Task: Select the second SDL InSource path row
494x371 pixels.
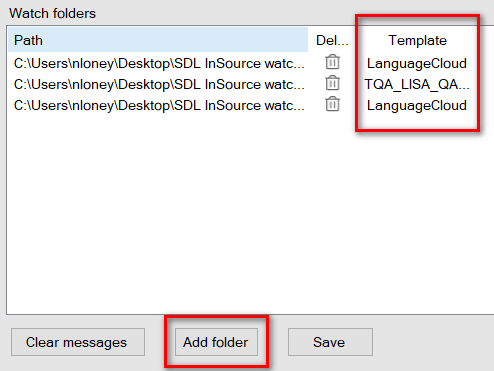Action: (x=159, y=84)
